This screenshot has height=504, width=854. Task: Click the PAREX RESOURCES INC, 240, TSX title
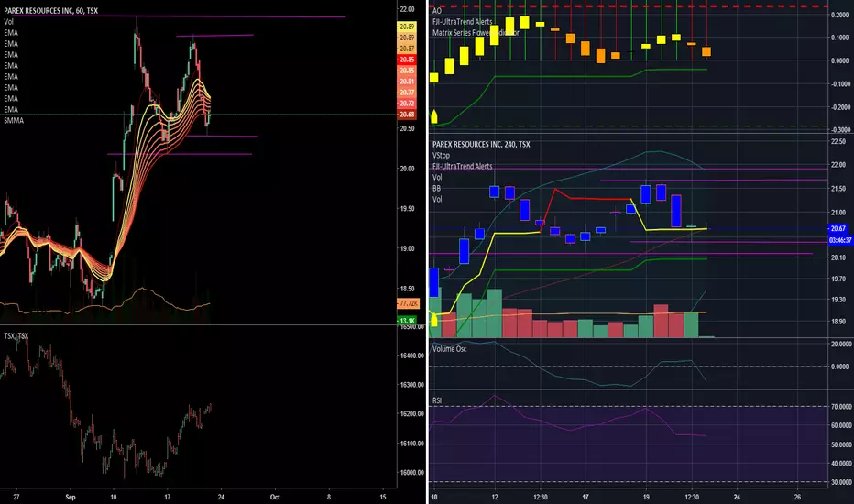[481, 145]
